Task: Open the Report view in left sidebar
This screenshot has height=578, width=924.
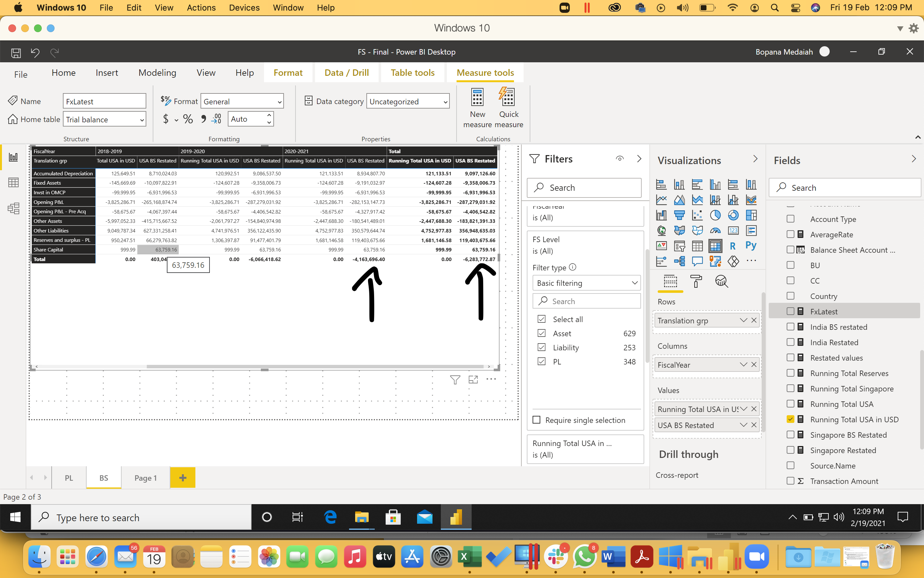Action: coord(13,157)
